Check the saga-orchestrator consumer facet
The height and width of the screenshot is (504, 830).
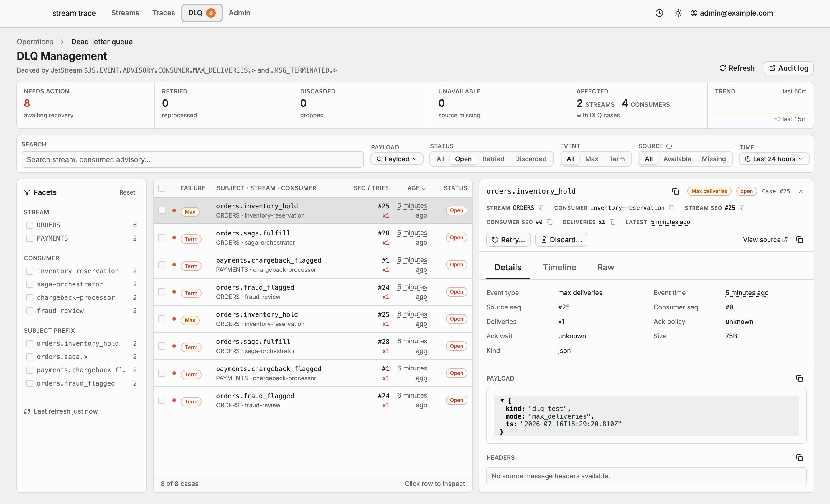(30, 284)
